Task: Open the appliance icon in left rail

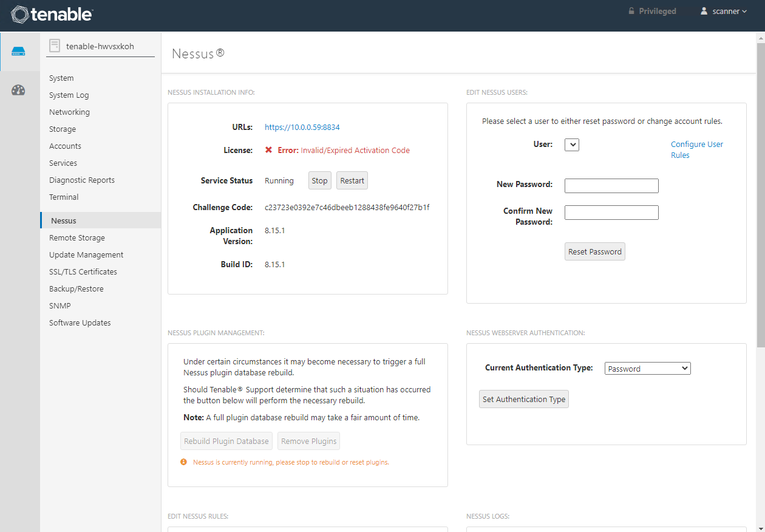Action: click(19, 51)
